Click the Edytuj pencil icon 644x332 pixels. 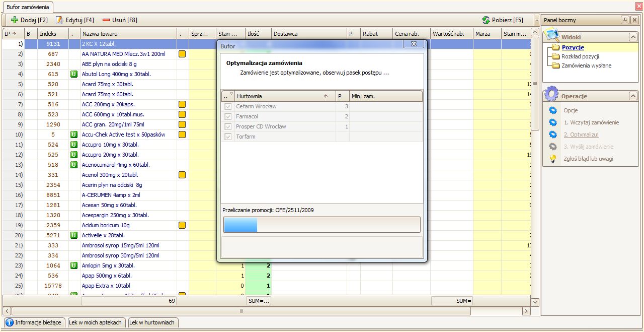[59, 20]
